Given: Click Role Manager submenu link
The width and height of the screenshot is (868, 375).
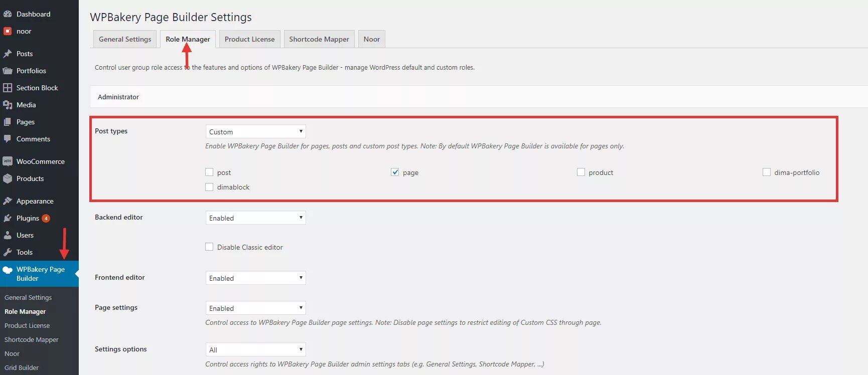Looking at the screenshot, I should coord(25,311).
